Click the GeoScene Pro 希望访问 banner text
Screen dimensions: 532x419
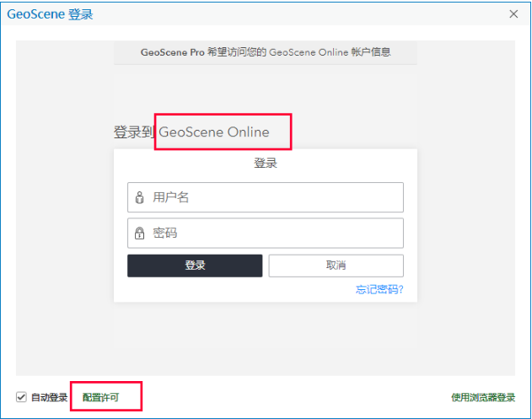[x=266, y=52]
